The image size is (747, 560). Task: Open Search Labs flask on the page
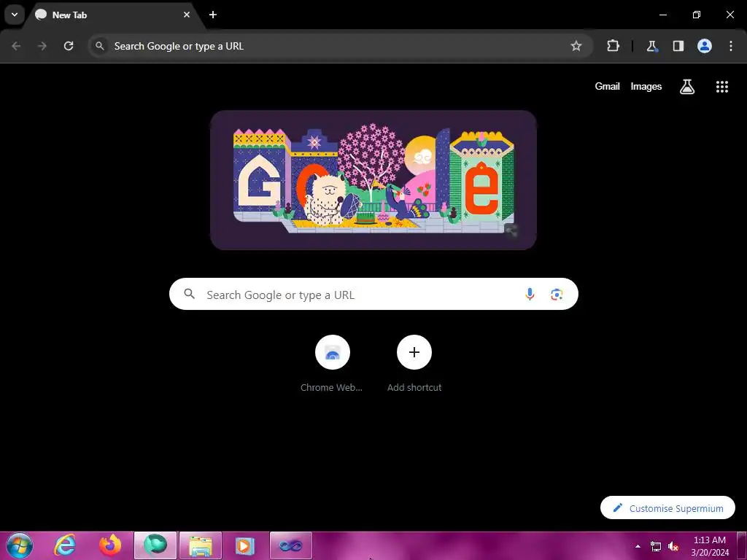[x=687, y=87]
